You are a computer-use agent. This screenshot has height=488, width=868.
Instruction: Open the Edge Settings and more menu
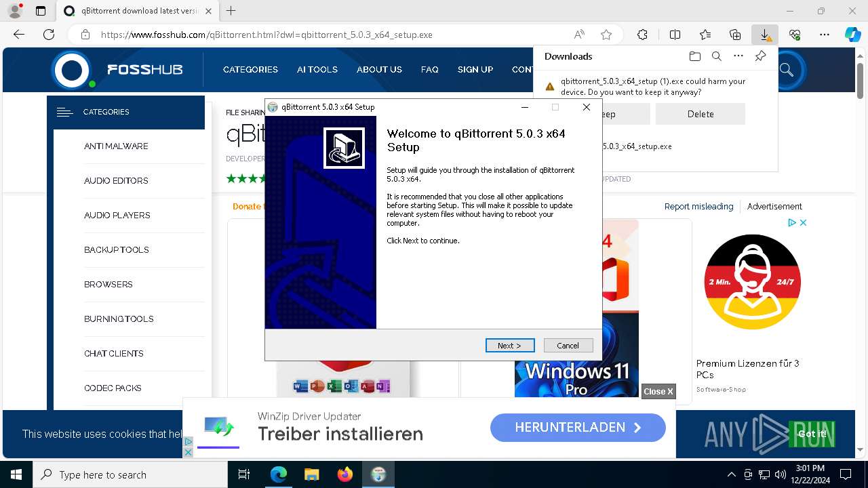coord(825,35)
